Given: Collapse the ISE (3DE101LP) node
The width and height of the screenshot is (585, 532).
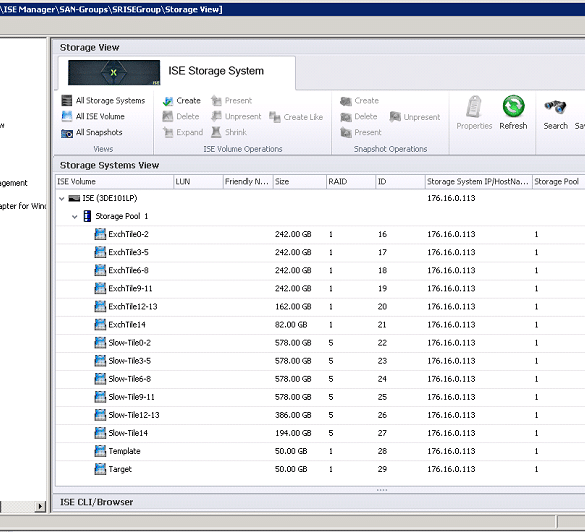Looking at the screenshot, I should tap(62, 198).
